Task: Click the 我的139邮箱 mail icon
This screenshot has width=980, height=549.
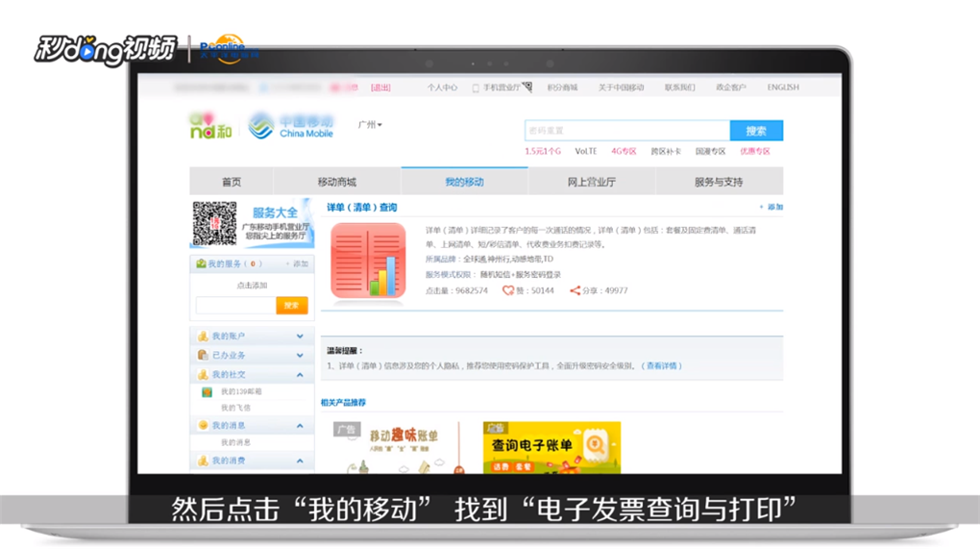Action: (207, 392)
